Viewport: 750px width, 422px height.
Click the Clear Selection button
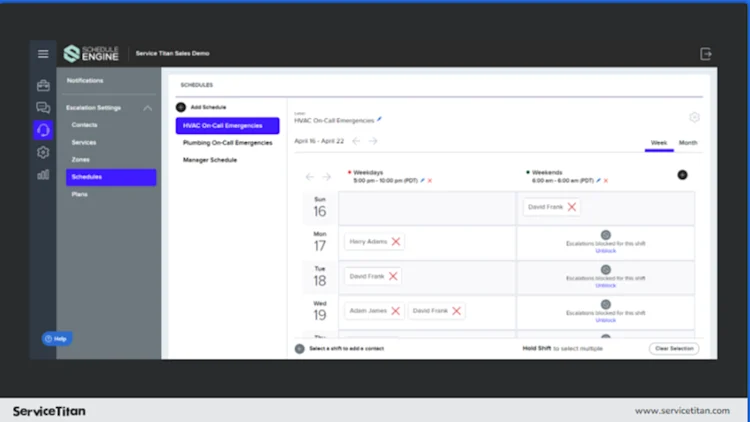click(x=674, y=348)
